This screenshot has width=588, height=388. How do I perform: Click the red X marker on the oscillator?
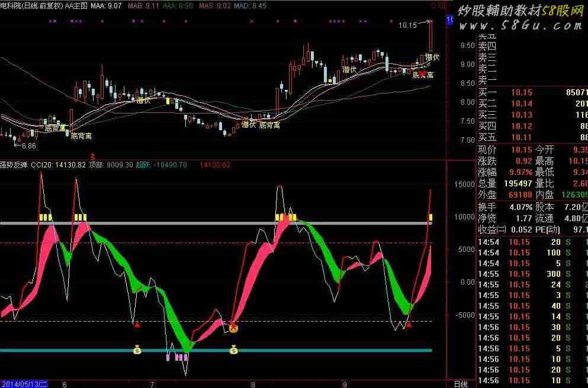pos(233,327)
